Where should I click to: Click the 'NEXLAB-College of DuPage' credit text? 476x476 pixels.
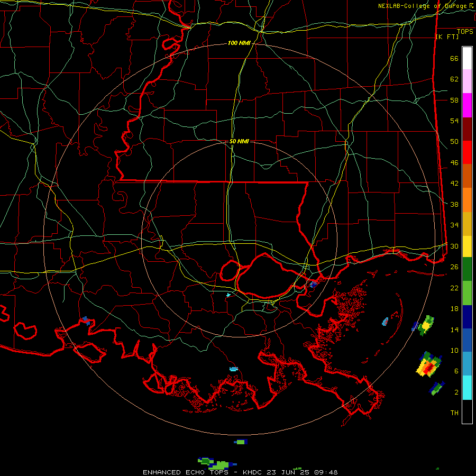(x=422, y=6)
